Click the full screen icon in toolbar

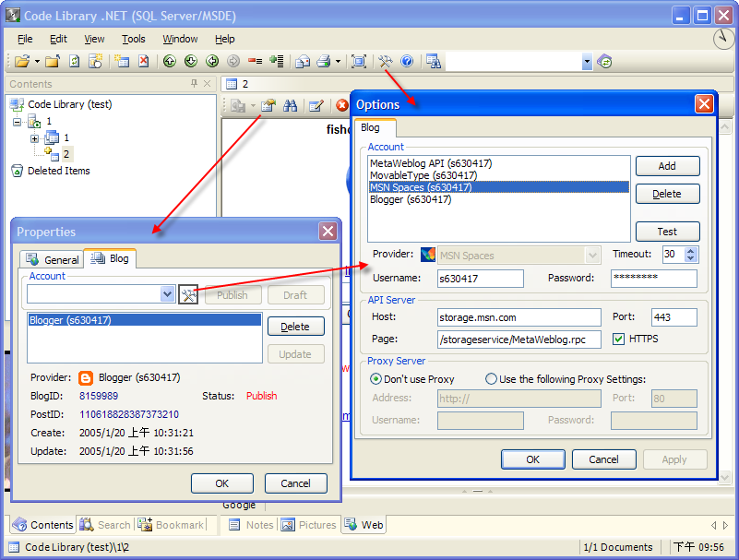(x=359, y=61)
